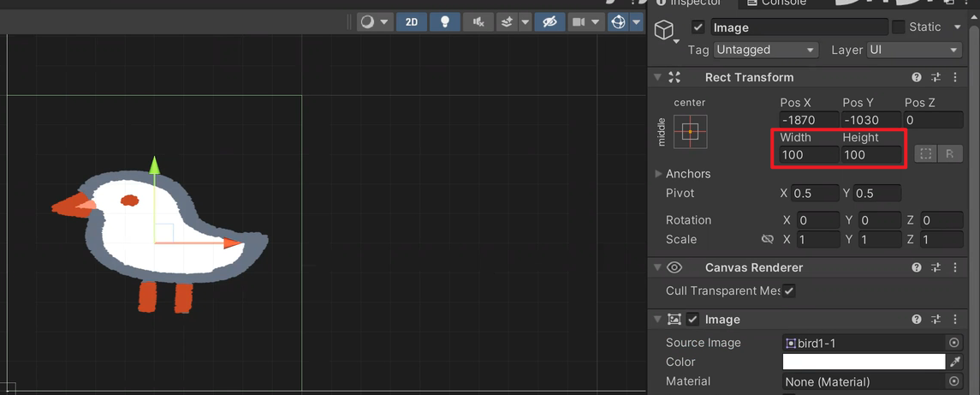The width and height of the screenshot is (980, 395).
Task: Open the gizmos dropdown arrow
Action: 636,22
